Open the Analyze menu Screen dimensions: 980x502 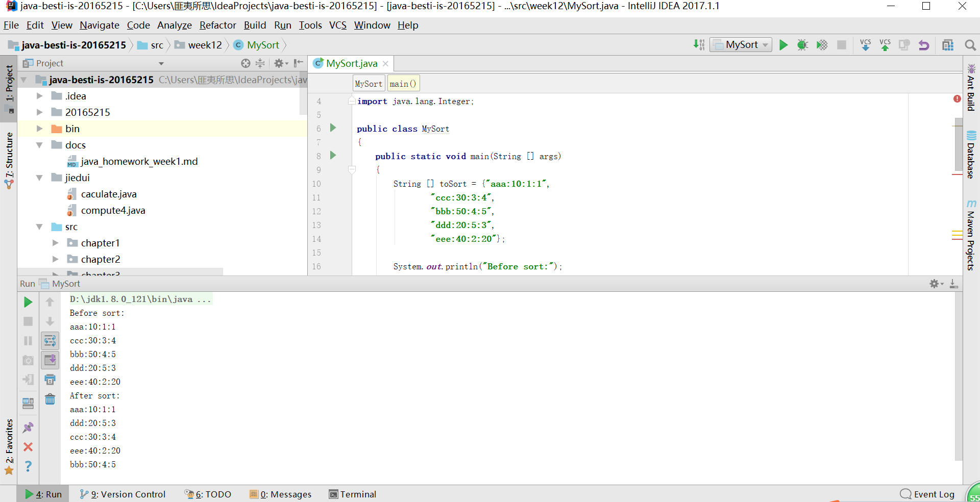click(174, 25)
